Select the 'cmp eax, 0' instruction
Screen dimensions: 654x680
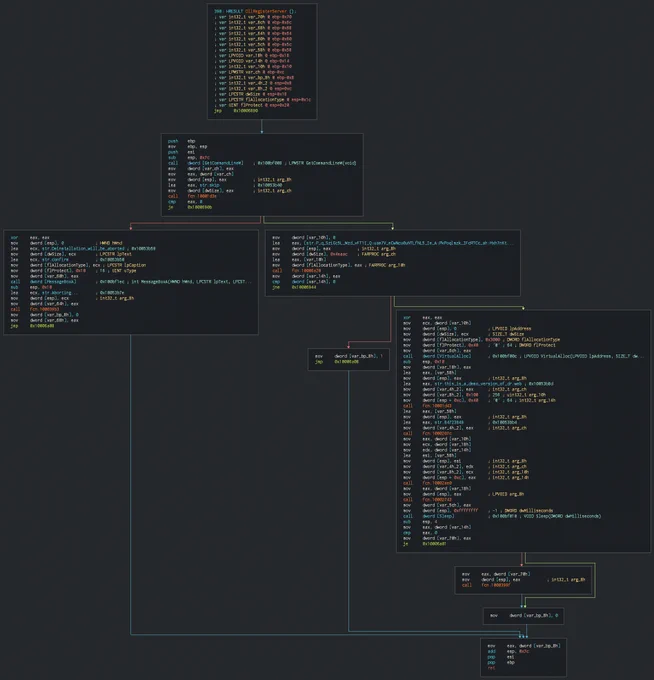[183, 202]
